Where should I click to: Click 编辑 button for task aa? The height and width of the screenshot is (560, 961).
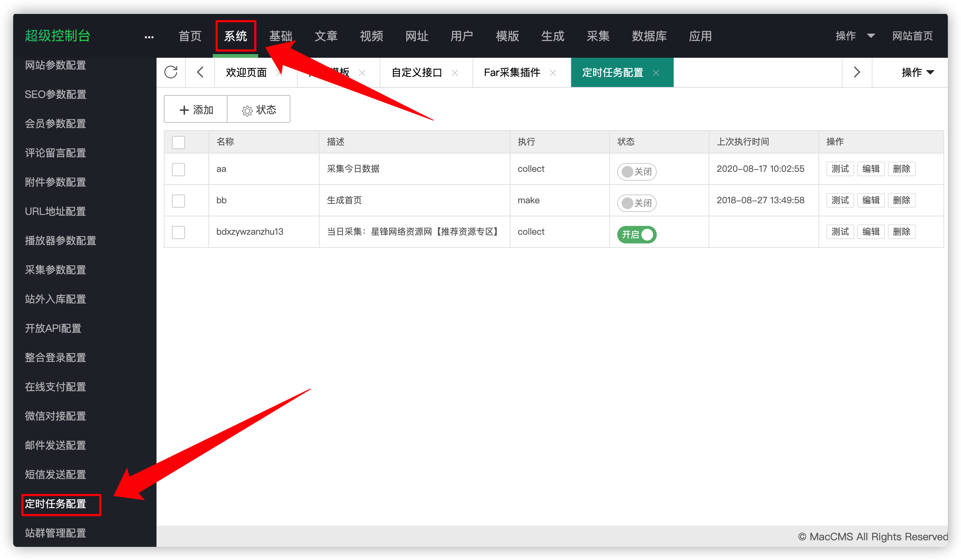point(871,169)
